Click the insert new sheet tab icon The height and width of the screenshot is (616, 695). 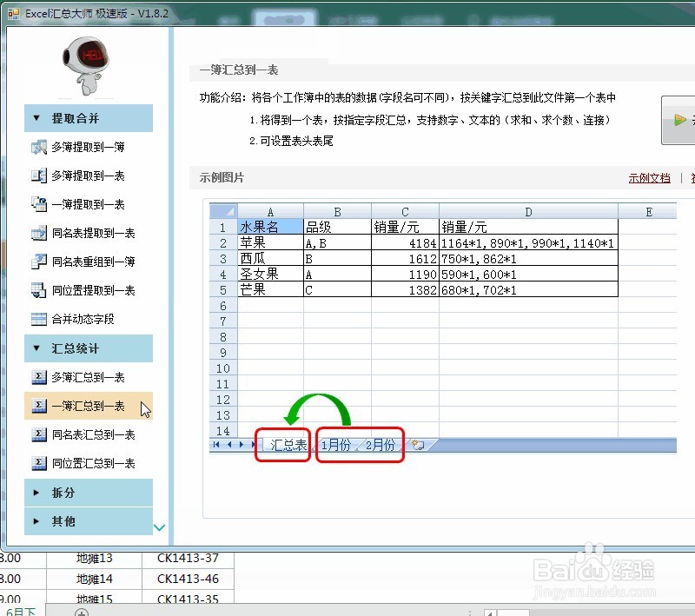pos(418,445)
